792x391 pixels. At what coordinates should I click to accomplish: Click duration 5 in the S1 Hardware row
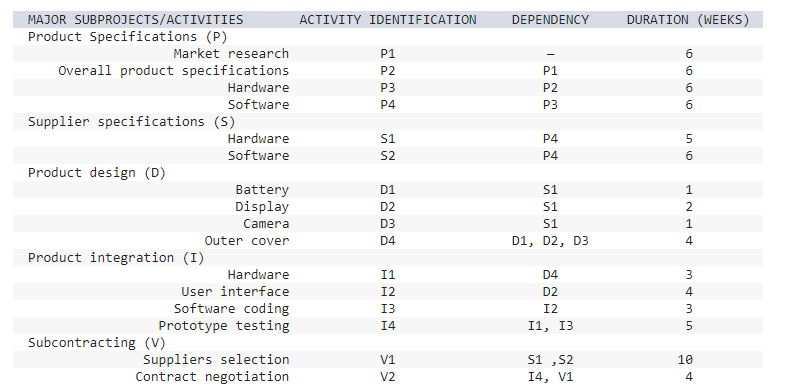689,138
